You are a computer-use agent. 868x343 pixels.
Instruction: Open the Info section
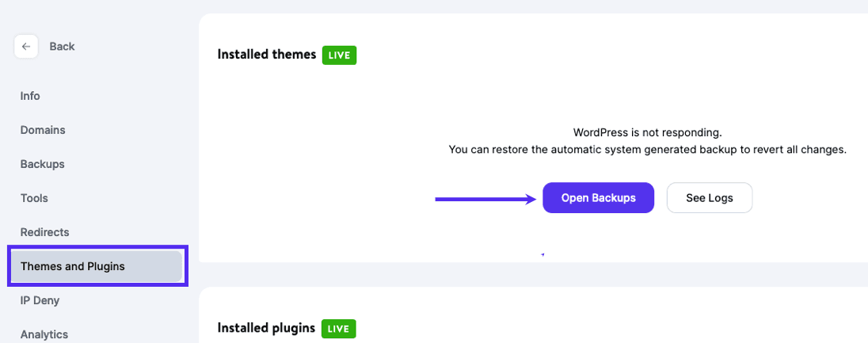tap(30, 96)
